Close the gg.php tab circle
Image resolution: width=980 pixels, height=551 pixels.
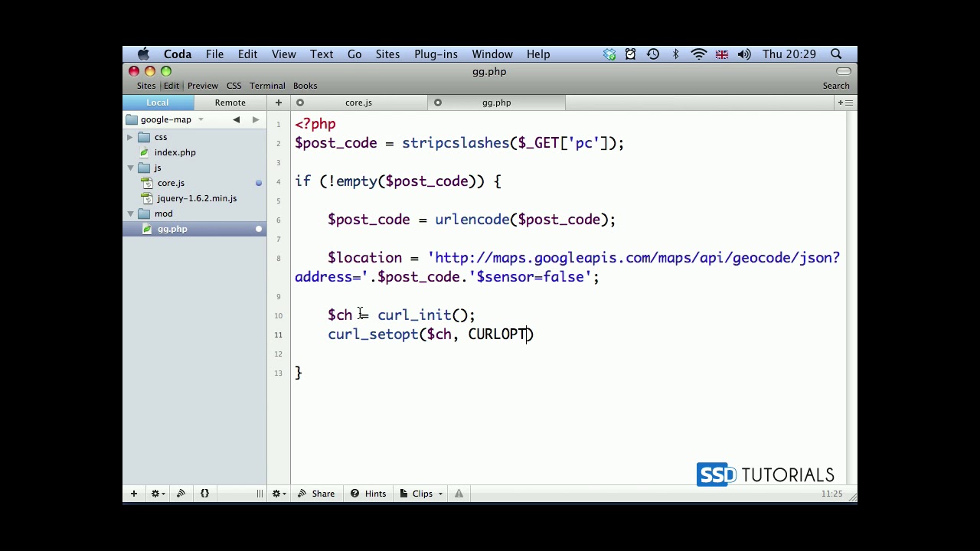pyautogui.click(x=438, y=103)
